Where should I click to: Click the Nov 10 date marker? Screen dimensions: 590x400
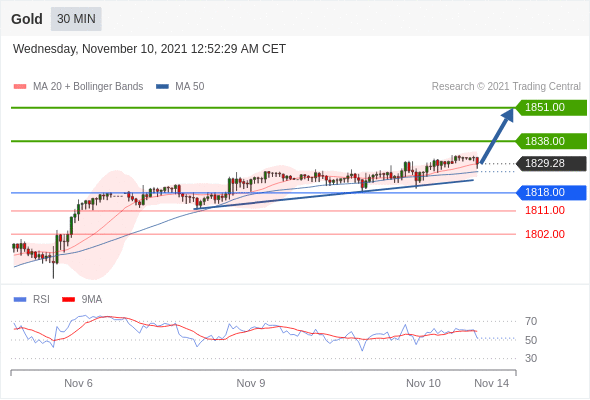click(423, 383)
